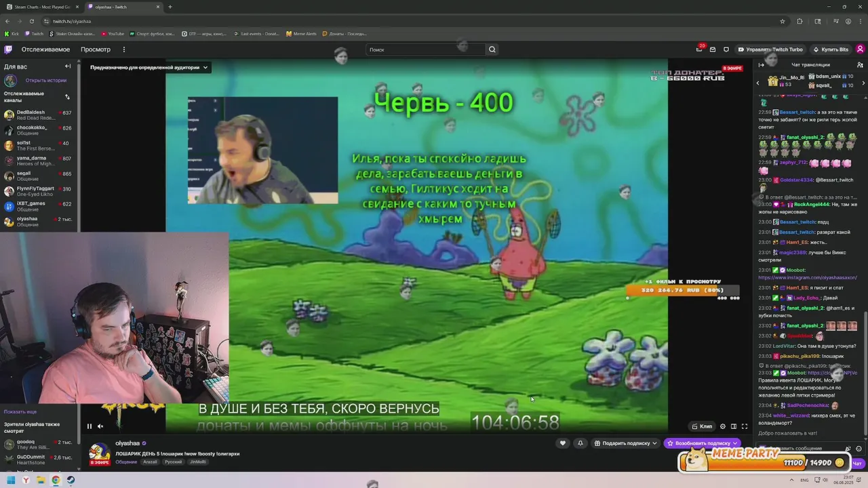Open Просмотр in top navigation
This screenshot has height=488, width=868.
point(96,49)
